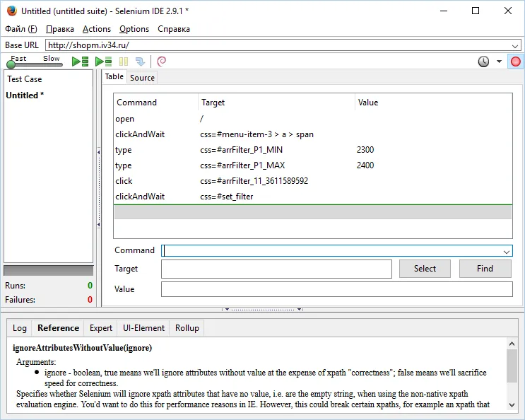Toggle the red Record button
The height and width of the screenshot is (420, 525).
pyautogui.click(x=515, y=62)
